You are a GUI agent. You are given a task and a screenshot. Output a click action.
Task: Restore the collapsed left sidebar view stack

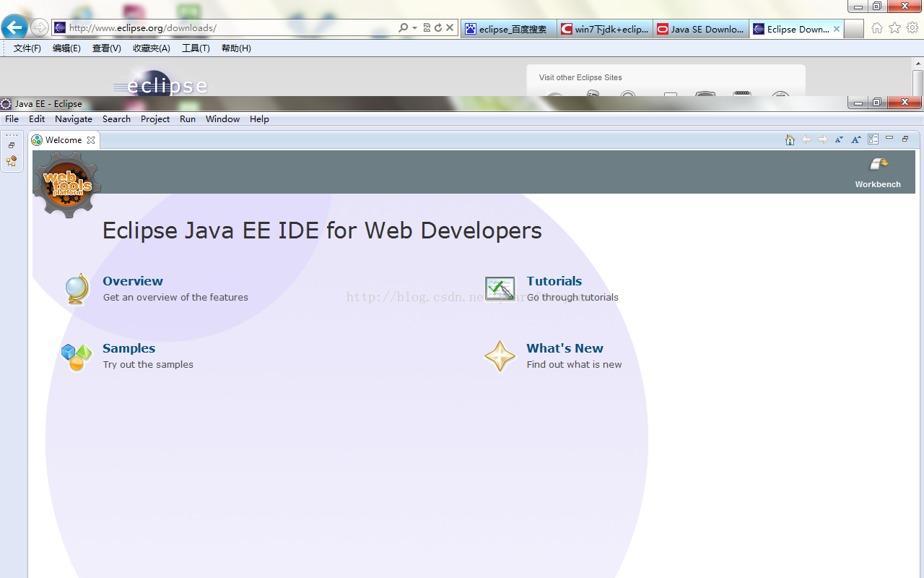click(x=12, y=145)
